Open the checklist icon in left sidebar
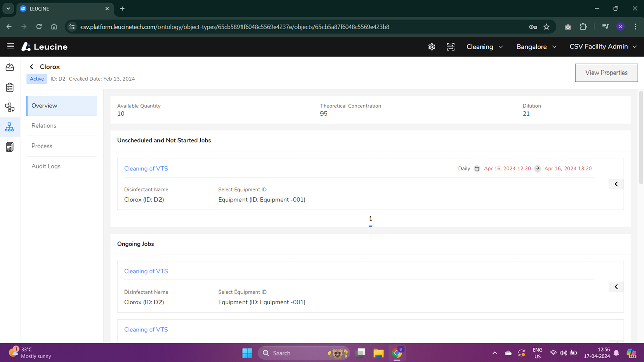The height and width of the screenshot is (362, 644). click(x=10, y=87)
